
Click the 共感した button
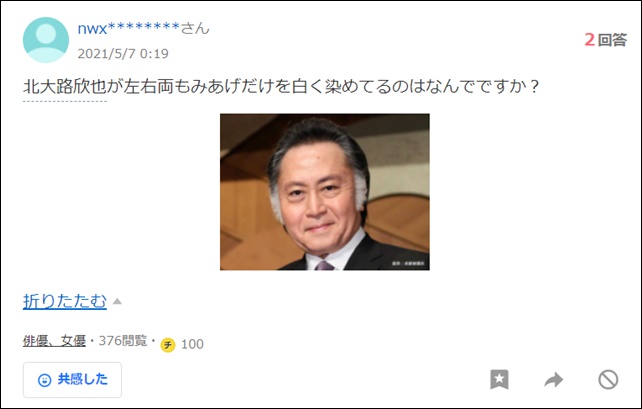pos(72,380)
